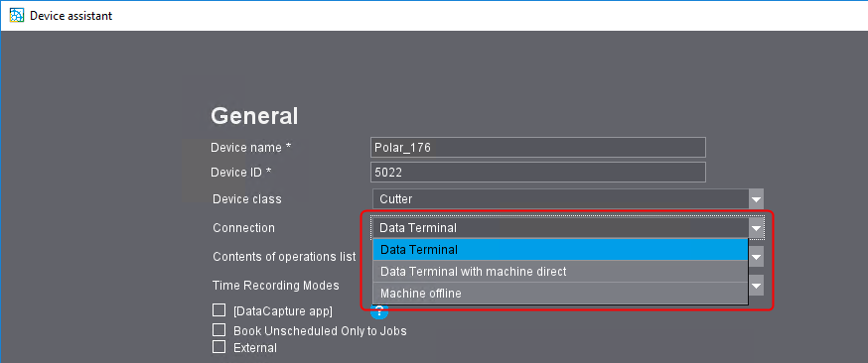The height and width of the screenshot is (363, 868).
Task: Enable the DataCapture app checkbox
Action: (219, 310)
